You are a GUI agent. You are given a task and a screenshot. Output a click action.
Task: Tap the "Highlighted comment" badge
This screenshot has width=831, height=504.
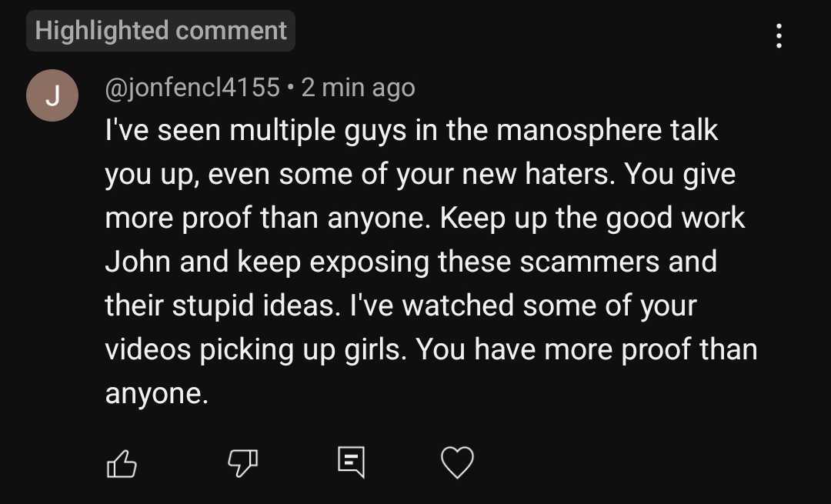tap(161, 31)
